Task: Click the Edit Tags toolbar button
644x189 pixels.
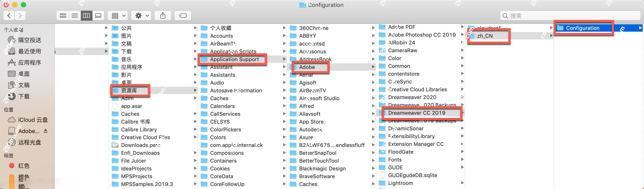Action: [x=183, y=16]
